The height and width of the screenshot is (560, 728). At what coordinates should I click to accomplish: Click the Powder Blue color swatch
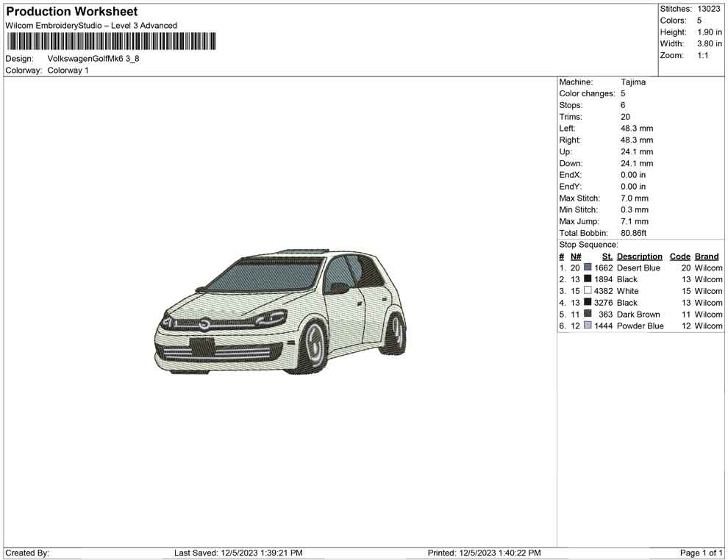587,326
